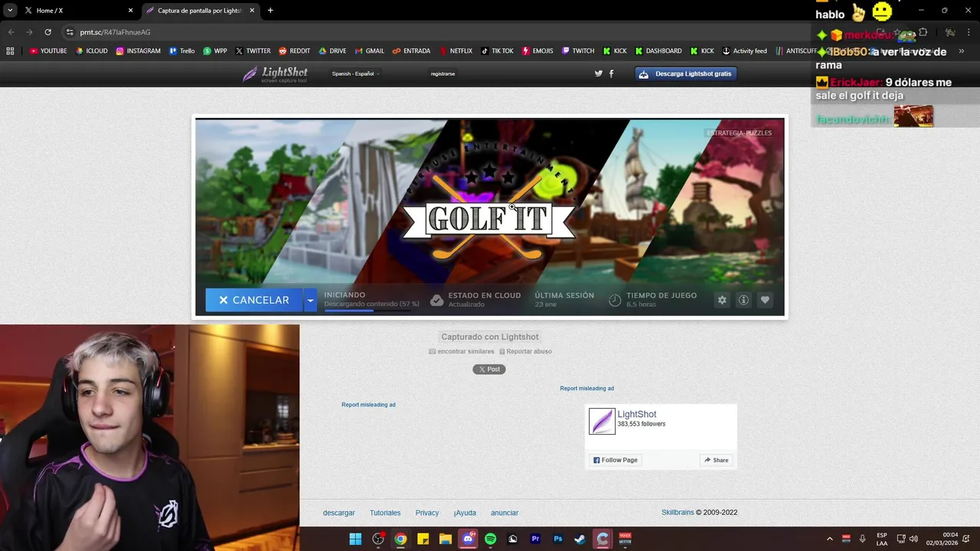View site information icon in address bar

[x=70, y=32]
